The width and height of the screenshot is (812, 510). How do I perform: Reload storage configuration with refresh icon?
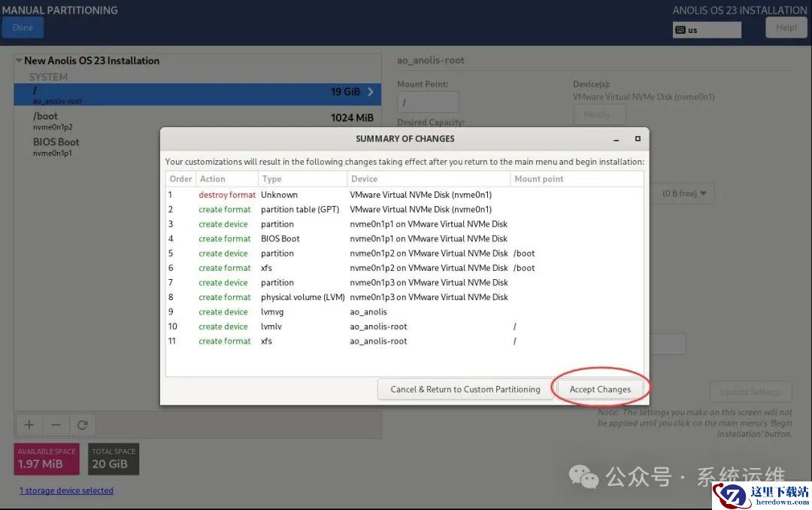(83, 425)
